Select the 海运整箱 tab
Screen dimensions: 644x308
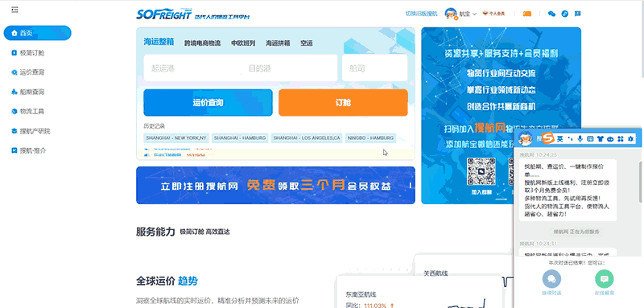coord(159,42)
